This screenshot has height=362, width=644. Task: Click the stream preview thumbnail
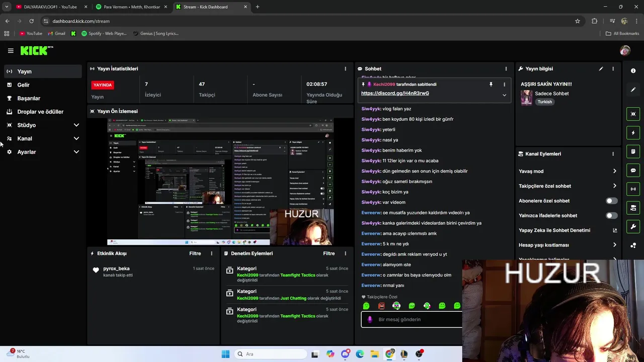220,182
